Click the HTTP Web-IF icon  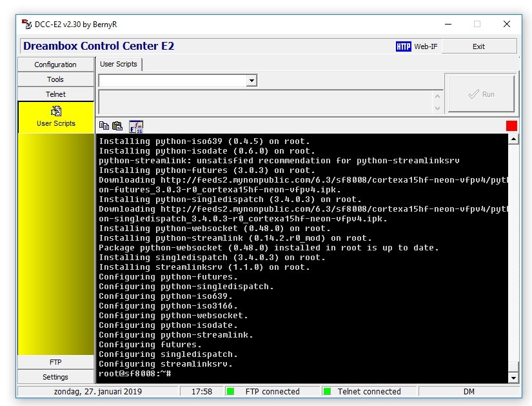click(403, 46)
